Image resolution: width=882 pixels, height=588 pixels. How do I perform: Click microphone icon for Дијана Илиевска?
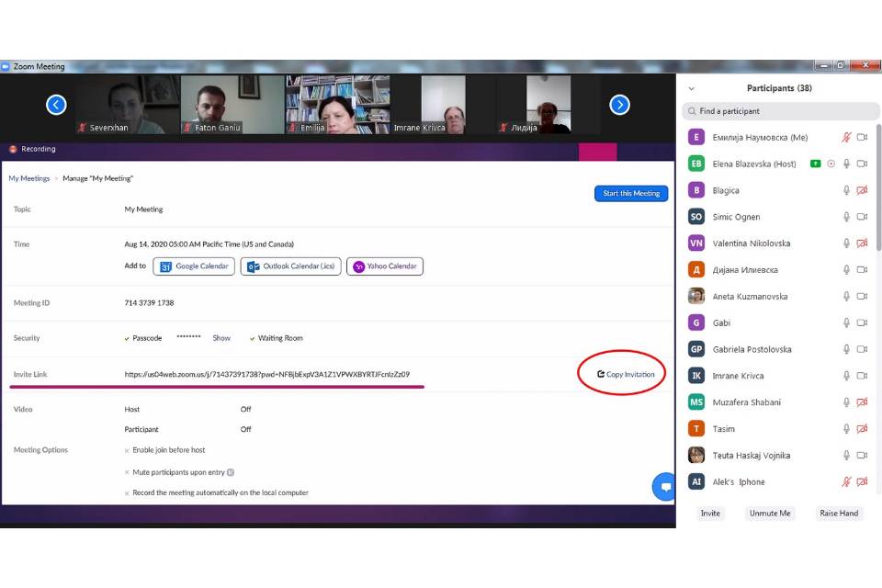point(846,269)
